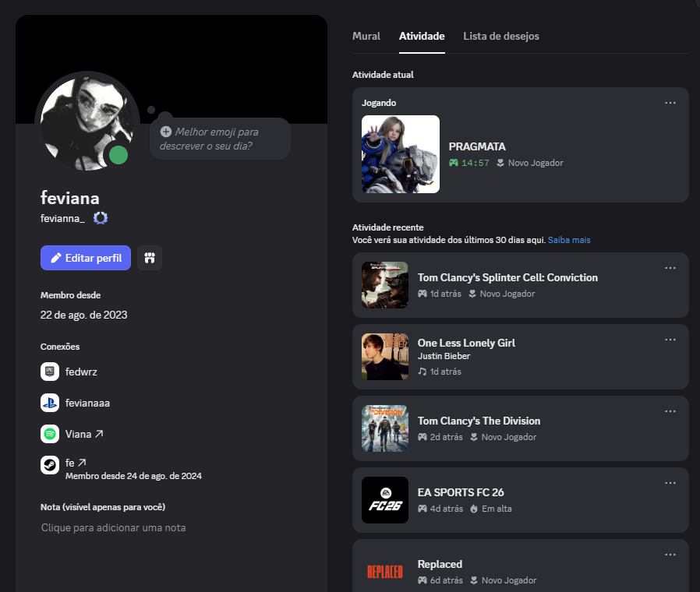Click the 22 de ago. de 2023 date
The image size is (700, 592).
84,315
